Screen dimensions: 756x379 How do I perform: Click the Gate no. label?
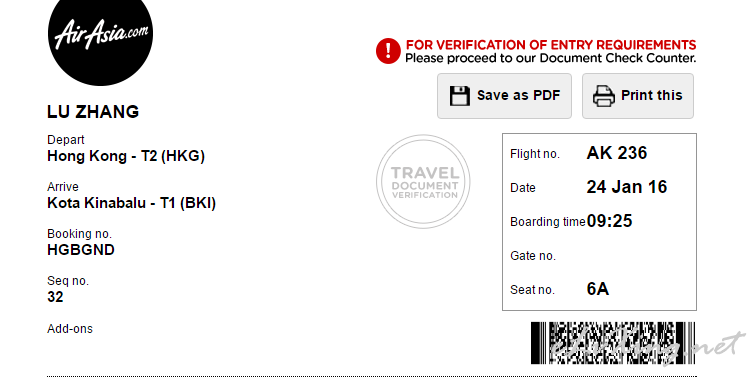coord(533,256)
